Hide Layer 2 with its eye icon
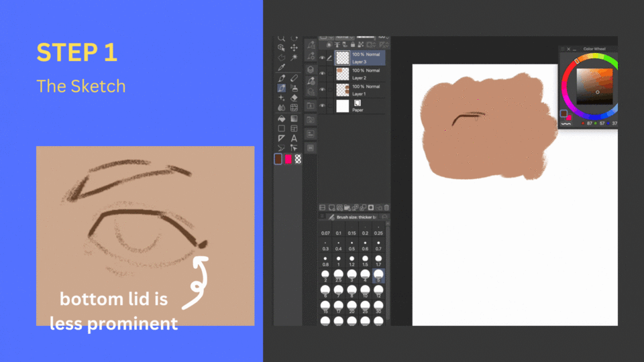644x362 pixels. pyautogui.click(x=323, y=74)
